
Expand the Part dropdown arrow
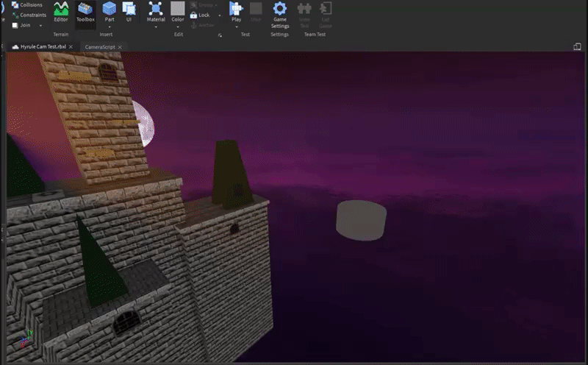tap(109, 27)
